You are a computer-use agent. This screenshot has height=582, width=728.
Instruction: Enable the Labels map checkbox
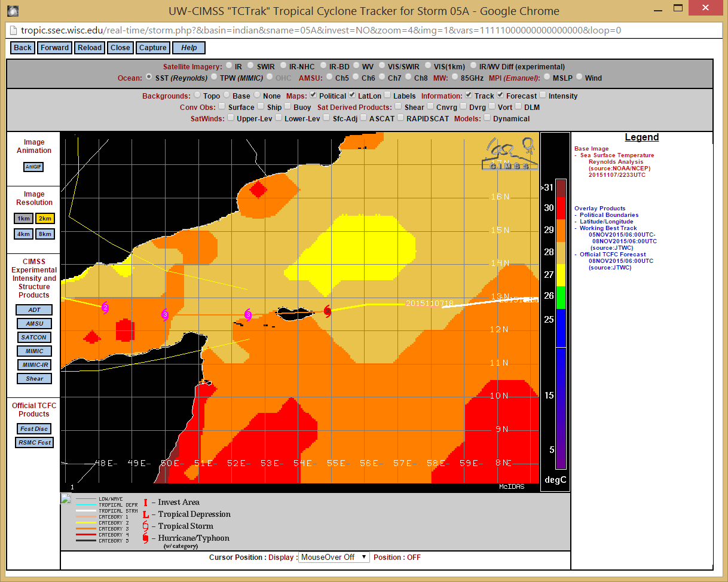coord(388,96)
